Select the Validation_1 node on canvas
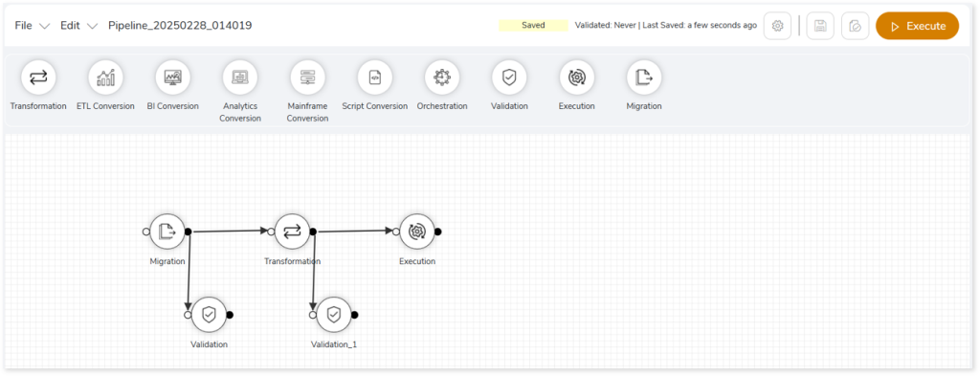Viewport: 980px width, 376px height. tap(334, 315)
